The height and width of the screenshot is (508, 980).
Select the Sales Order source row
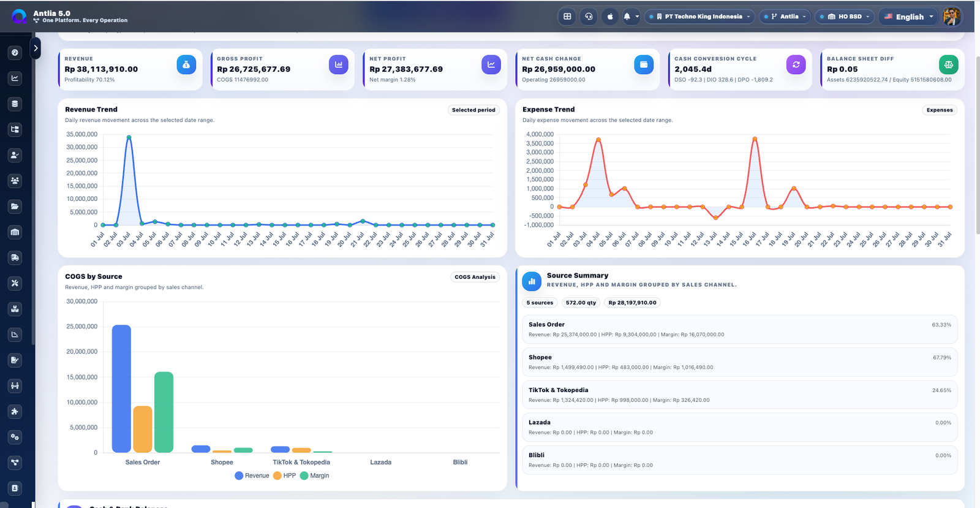point(739,329)
